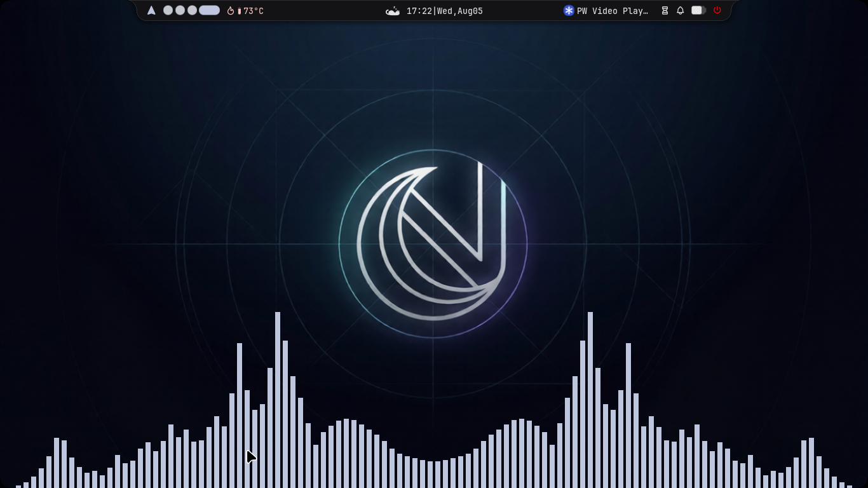Click the blue snowflake media player icon
The height and width of the screenshot is (488, 868).
(x=569, y=11)
